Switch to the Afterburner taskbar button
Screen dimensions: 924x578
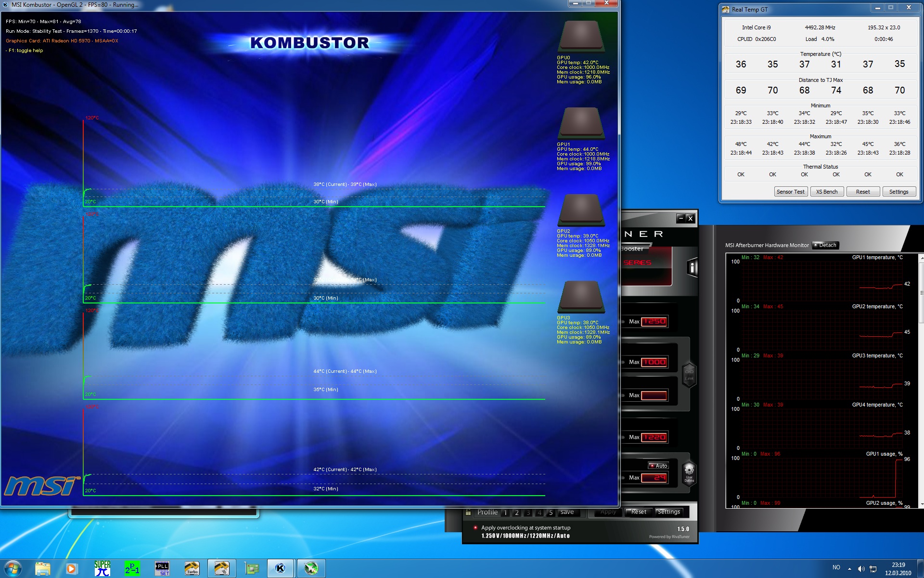click(311, 569)
